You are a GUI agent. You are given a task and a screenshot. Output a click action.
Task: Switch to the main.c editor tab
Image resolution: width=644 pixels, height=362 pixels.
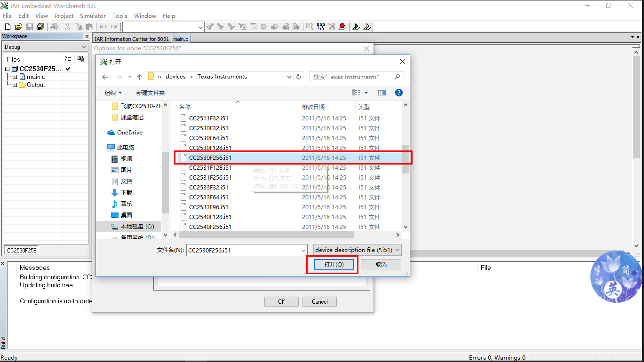coord(180,39)
